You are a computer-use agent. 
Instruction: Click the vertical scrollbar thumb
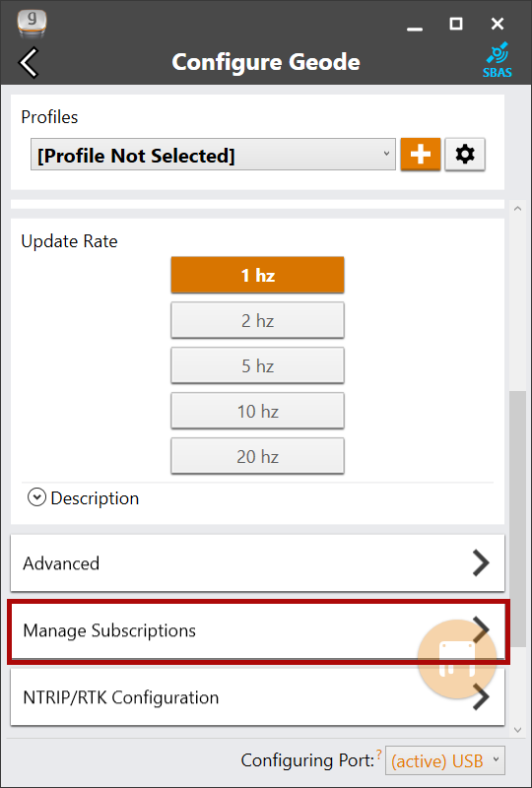pyautogui.click(x=518, y=519)
